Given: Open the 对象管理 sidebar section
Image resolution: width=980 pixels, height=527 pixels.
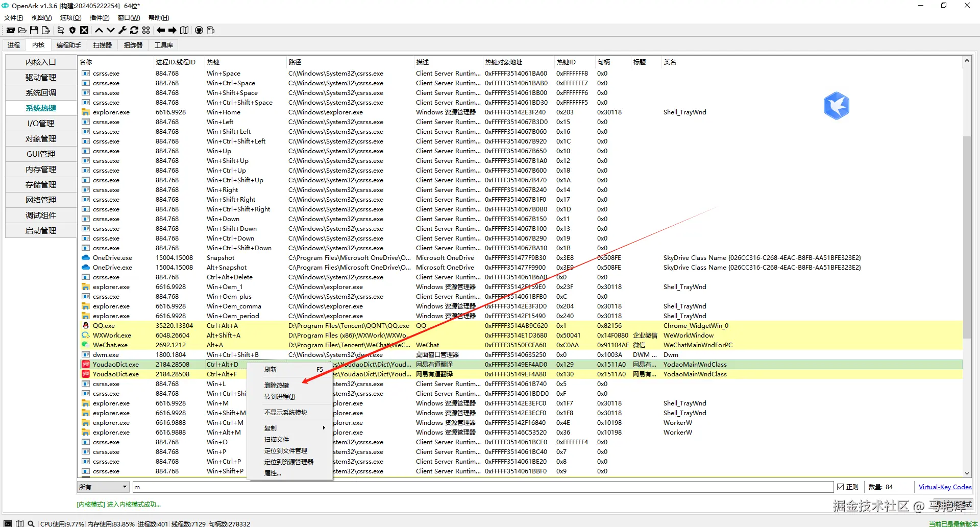Looking at the screenshot, I should coord(41,139).
